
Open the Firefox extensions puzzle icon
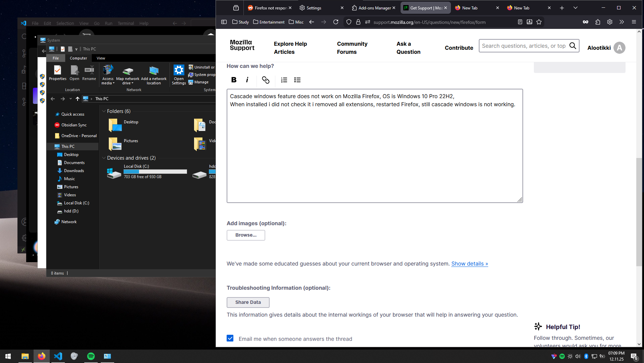598,22
